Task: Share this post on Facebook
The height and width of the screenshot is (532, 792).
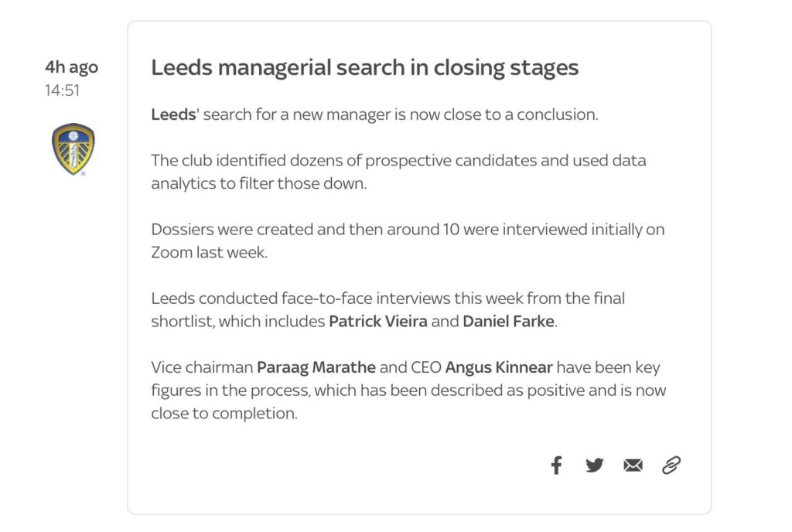Action: click(x=556, y=465)
